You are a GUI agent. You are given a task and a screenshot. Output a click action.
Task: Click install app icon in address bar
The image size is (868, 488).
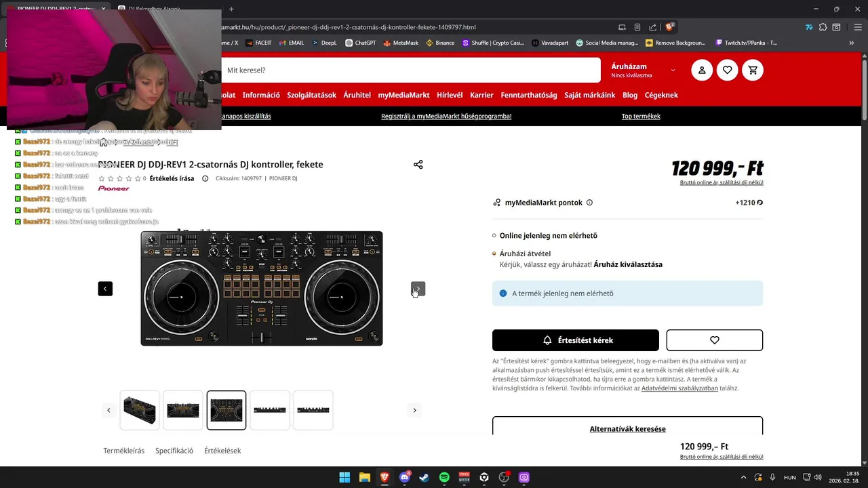[622, 27]
